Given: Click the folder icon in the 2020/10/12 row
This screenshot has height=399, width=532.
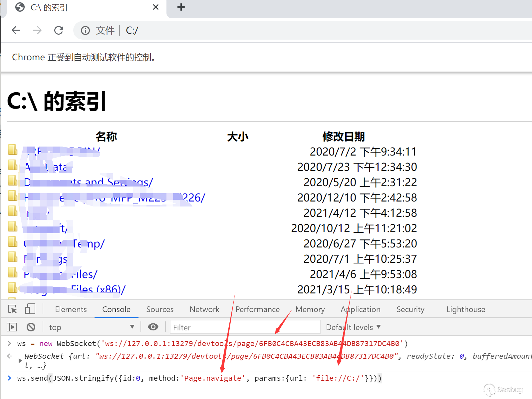Looking at the screenshot, I should click(x=13, y=227).
